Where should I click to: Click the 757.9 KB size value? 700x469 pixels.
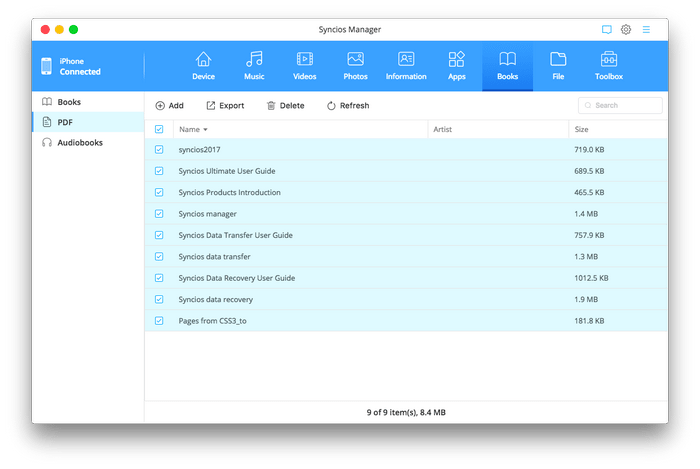589,235
